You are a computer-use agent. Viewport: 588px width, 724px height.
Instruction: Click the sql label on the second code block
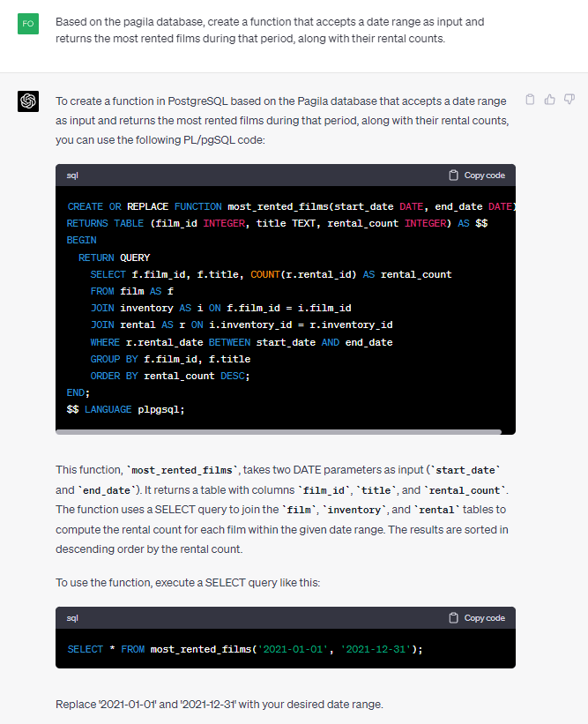pos(72,618)
